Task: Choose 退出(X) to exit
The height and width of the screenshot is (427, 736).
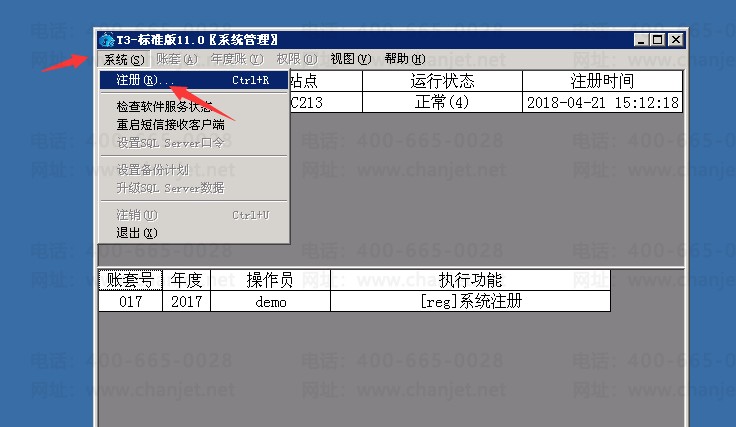Action: (x=194, y=233)
